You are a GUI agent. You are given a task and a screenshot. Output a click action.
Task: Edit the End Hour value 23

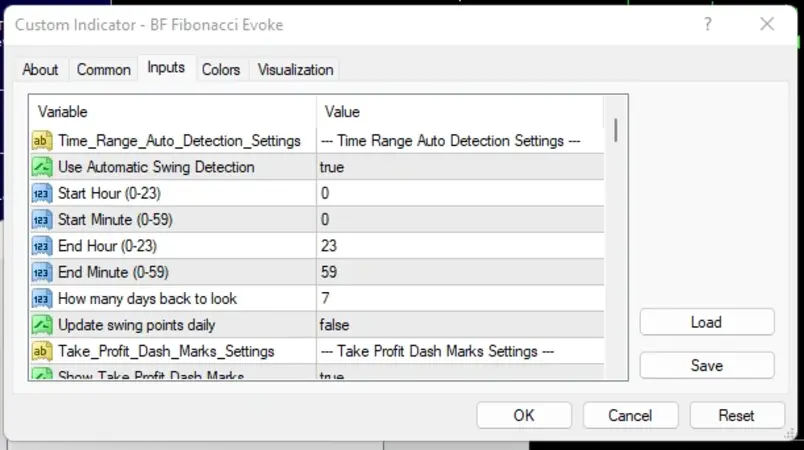(x=460, y=247)
